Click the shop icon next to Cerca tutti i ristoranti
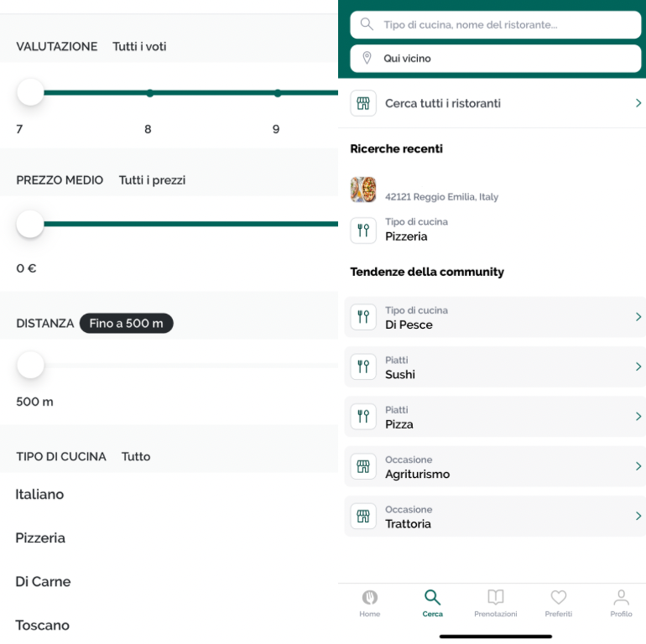The width and height of the screenshot is (646, 644). pyautogui.click(x=363, y=103)
